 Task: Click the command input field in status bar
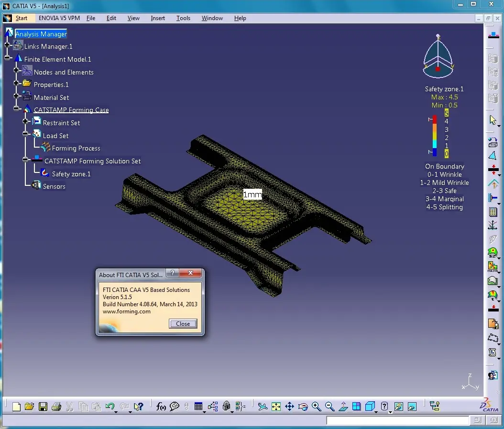coord(397,420)
